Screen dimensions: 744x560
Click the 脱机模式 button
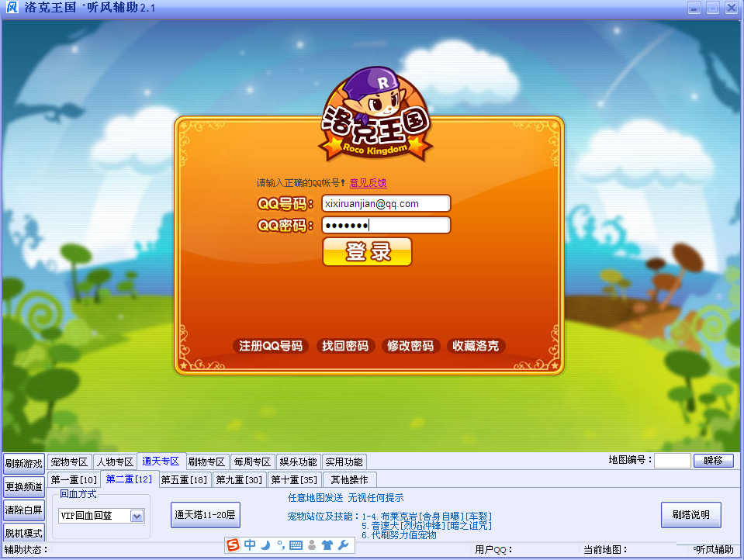point(24,533)
